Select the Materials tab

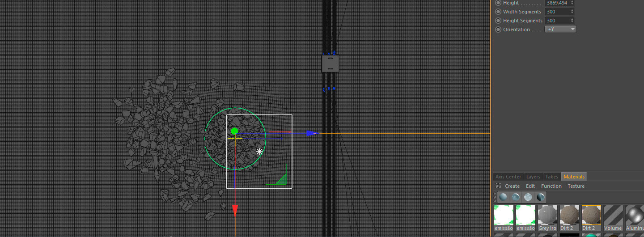[574, 177]
